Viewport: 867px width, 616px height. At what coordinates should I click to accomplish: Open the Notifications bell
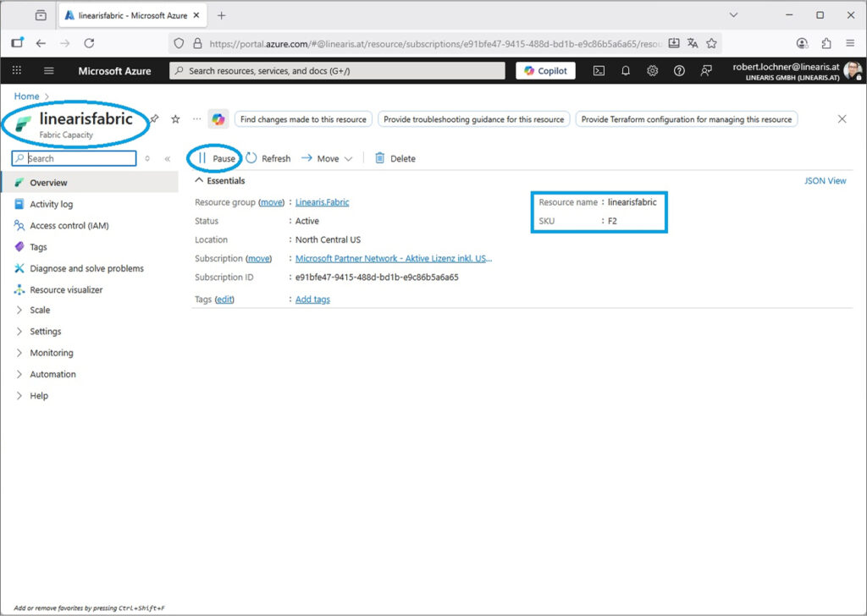[x=626, y=71]
